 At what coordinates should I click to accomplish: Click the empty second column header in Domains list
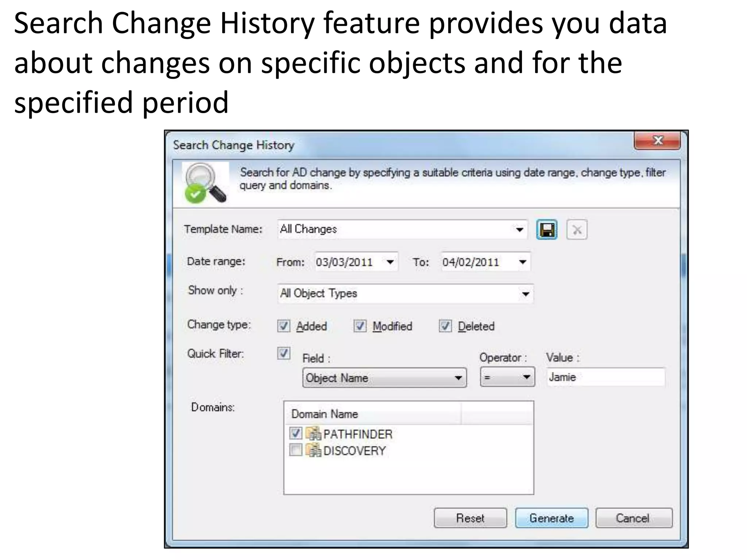coord(497,414)
